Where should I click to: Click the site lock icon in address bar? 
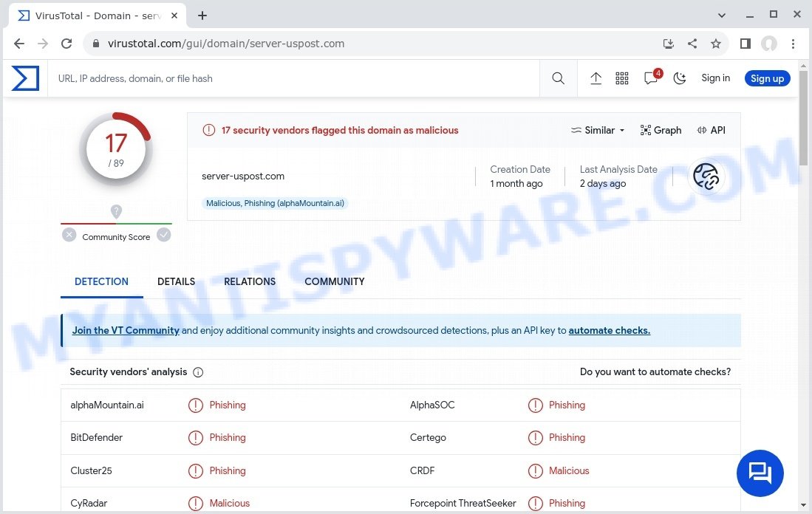coord(96,44)
